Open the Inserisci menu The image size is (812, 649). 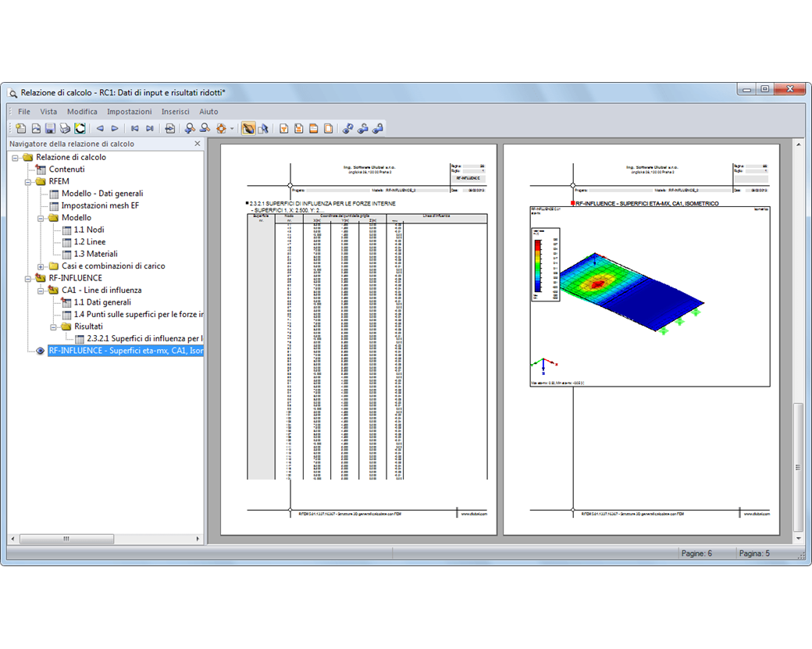(x=175, y=112)
